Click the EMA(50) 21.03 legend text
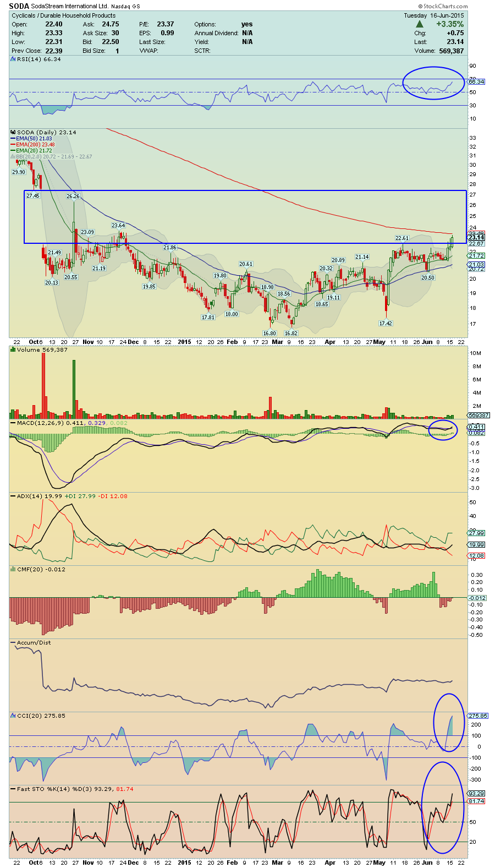The image size is (495, 868). point(34,138)
